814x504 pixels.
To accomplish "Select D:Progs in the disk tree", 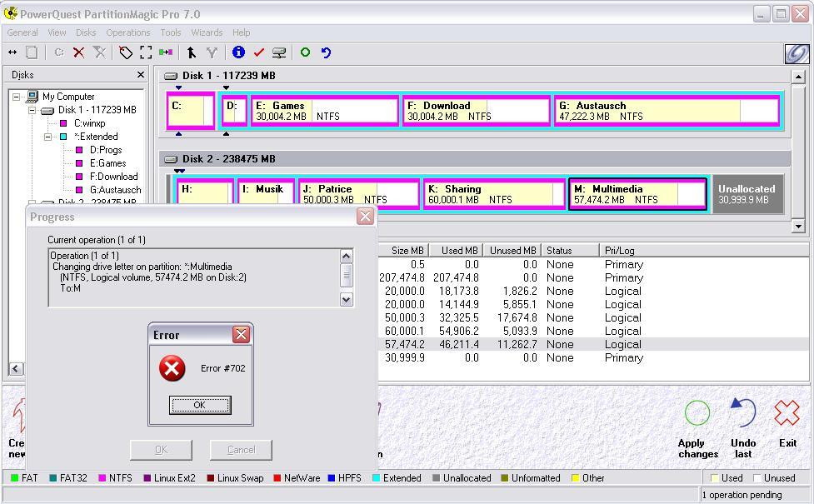I will [x=106, y=150].
